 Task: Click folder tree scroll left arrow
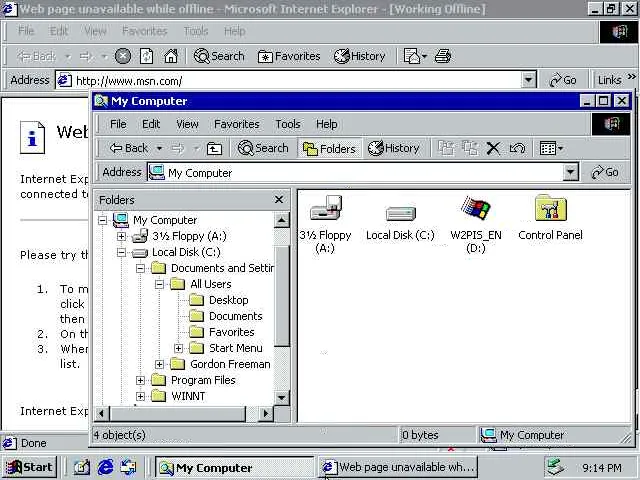click(x=102, y=414)
